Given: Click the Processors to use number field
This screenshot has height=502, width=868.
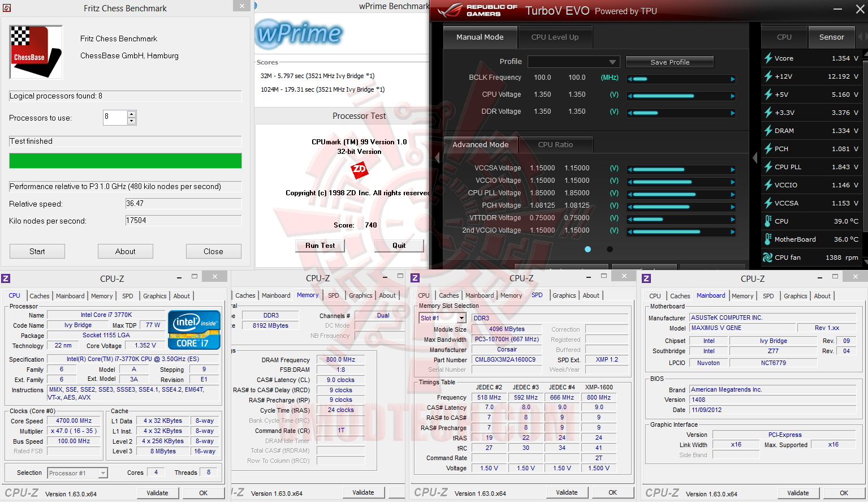Looking at the screenshot, I should pos(115,118).
